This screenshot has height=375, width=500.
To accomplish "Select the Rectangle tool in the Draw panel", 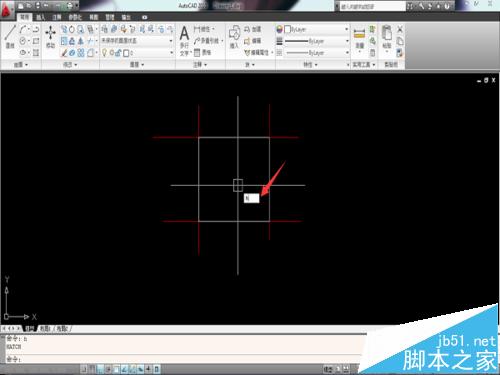I will tap(36, 41).
